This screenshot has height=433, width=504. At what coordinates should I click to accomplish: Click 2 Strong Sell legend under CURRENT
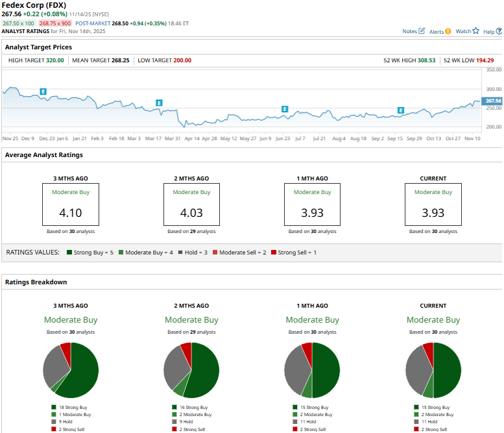431,429
